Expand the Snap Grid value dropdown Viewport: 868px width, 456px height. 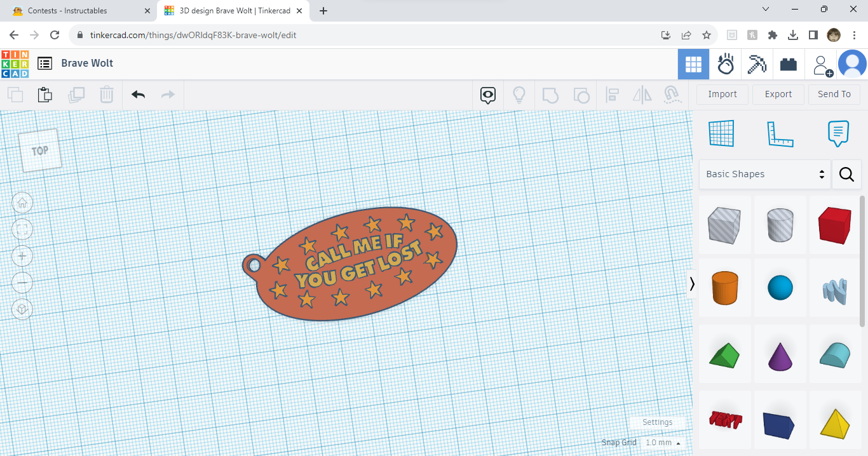pyautogui.click(x=663, y=443)
